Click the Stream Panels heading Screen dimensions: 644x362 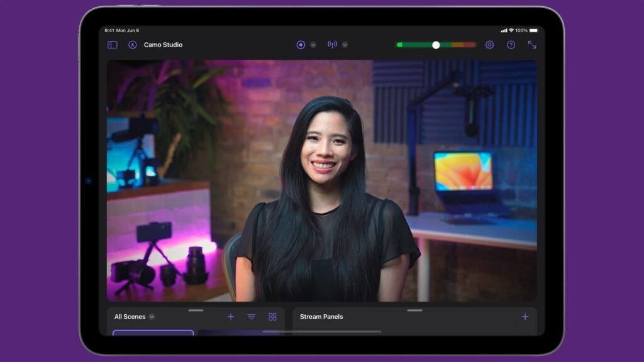tap(321, 317)
